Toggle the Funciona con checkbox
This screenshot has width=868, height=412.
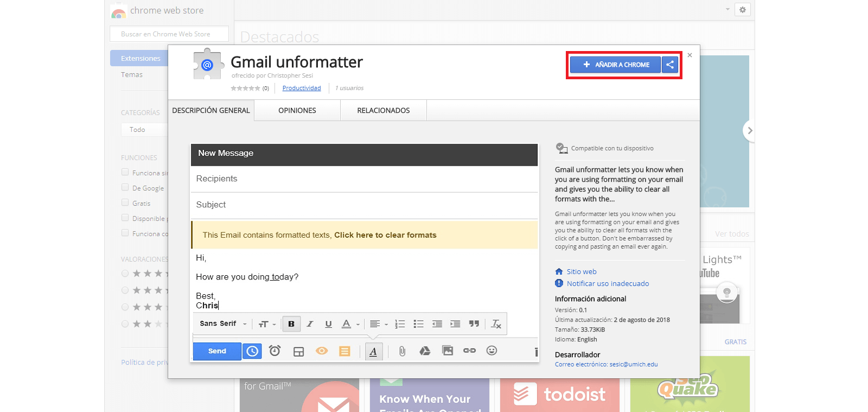[125, 233]
